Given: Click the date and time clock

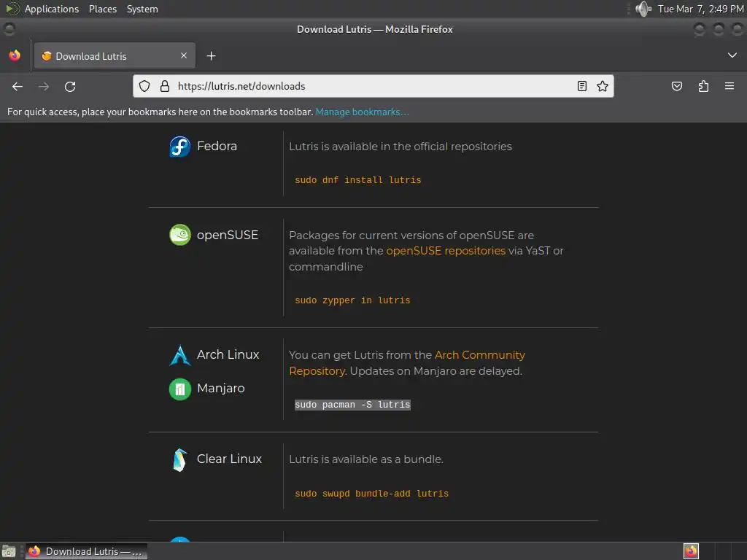Looking at the screenshot, I should point(700,9).
